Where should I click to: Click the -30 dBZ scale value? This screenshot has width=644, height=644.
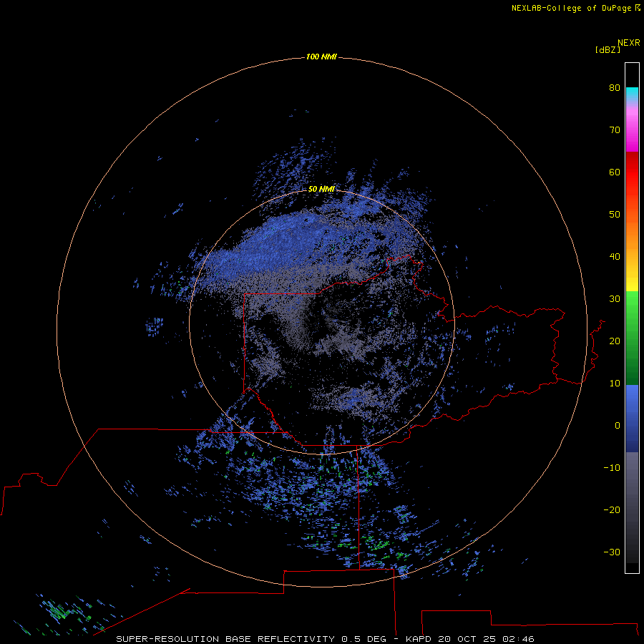(612, 552)
